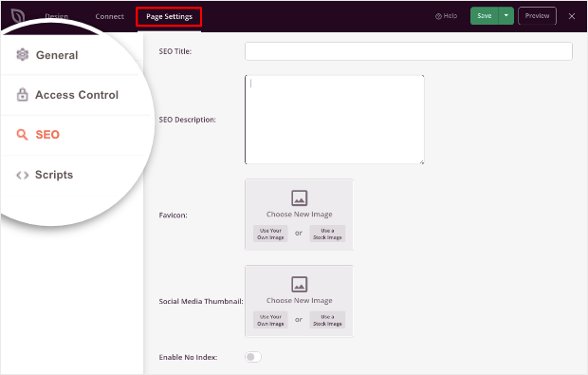588x375 pixels.
Task: Click 'Choose New Image' text under Social Media Thumbnail
Action: (300, 301)
